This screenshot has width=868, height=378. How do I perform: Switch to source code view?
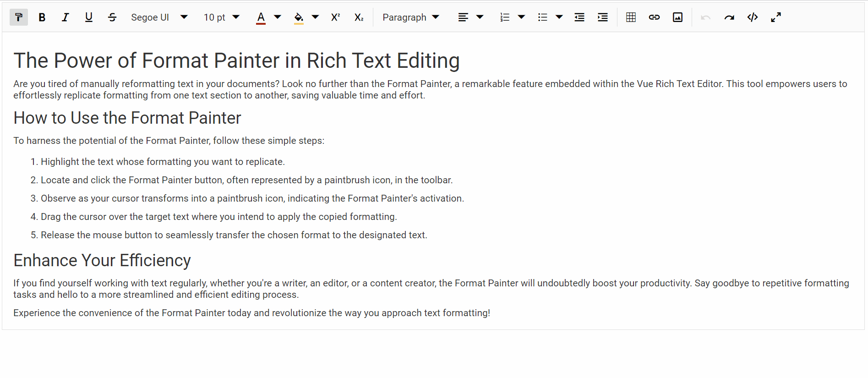point(753,17)
